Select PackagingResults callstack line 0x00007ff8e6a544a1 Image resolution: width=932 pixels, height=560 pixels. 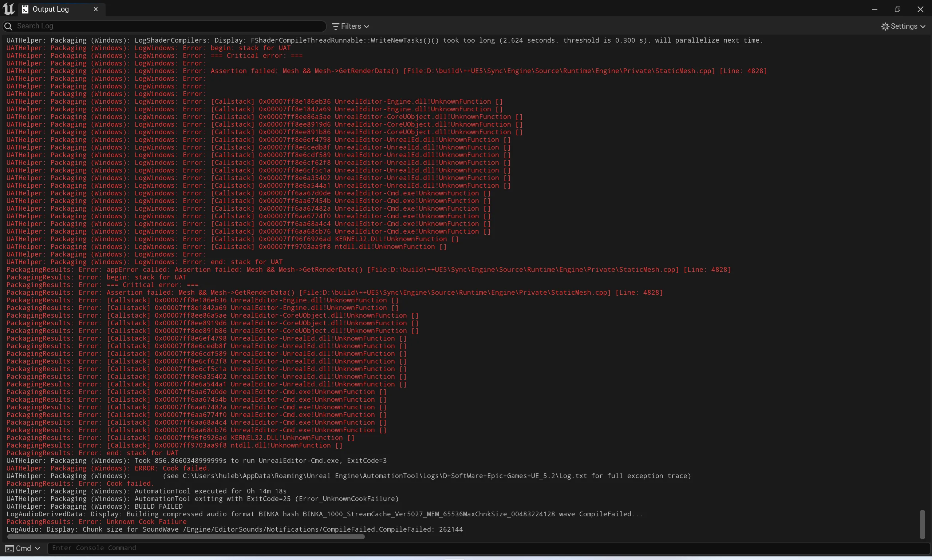(206, 384)
